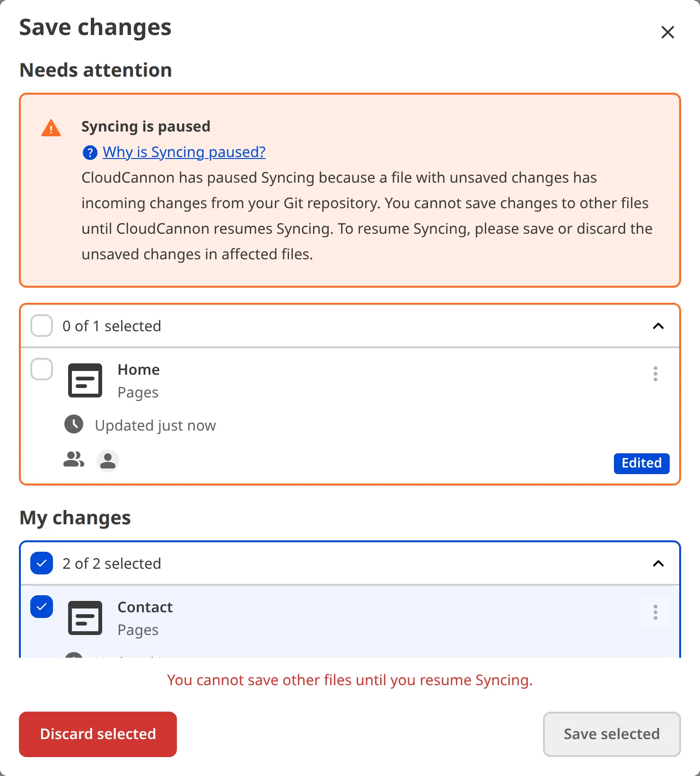This screenshot has height=776, width=700.
Task: Uncheck the '2 of 2 selected' checkbox
Action: pyautogui.click(x=42, y=563)
